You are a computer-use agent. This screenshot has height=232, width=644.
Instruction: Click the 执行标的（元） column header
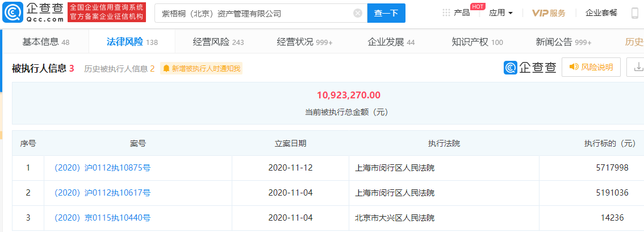coord(610,143)
